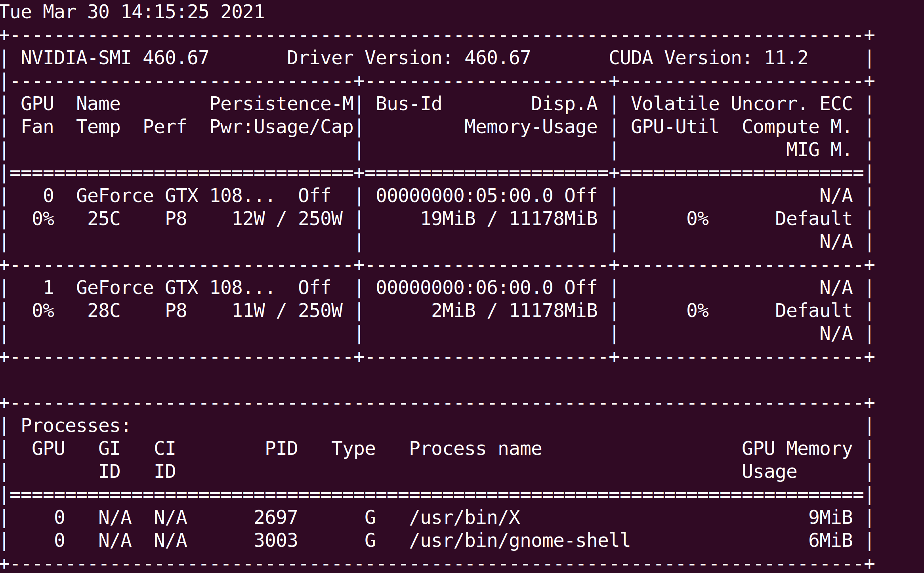Click the CUDA Version: 11.2 text
924x573 pixels.
[x=709, y=59]
